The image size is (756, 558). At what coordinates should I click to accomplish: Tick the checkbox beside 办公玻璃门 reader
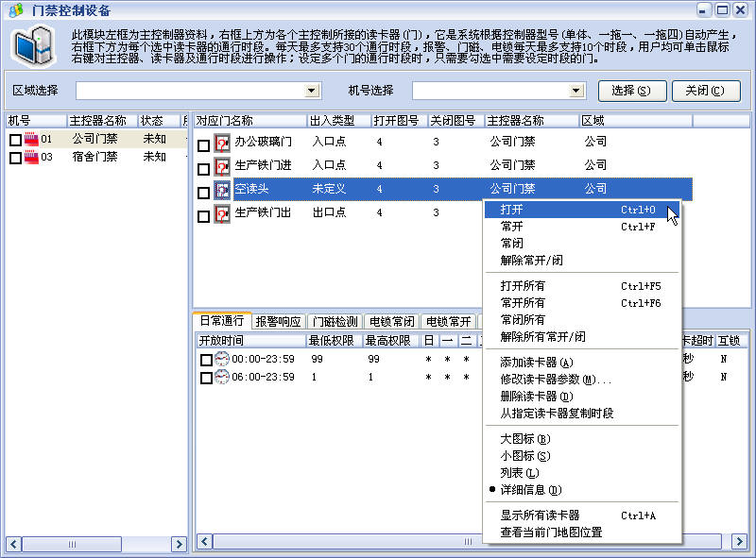tap(204, 145)
